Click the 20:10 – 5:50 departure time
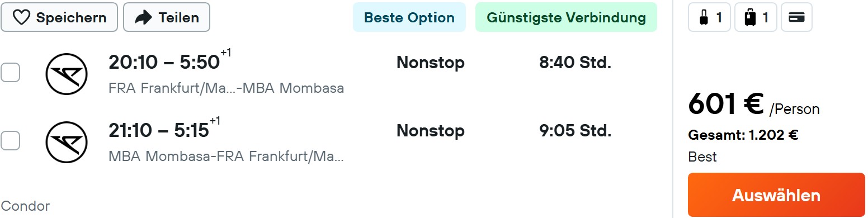The image size is (868, 218). [169, 61]
